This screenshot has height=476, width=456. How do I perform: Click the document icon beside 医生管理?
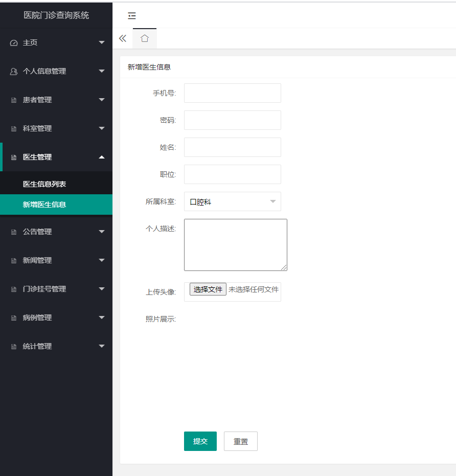point(14,157)
